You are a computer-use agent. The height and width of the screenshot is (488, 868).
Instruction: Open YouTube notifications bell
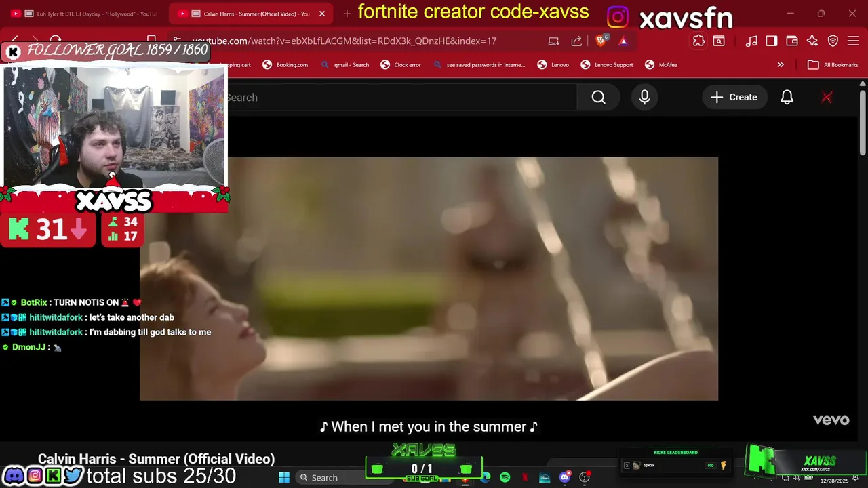pos(787,98)
